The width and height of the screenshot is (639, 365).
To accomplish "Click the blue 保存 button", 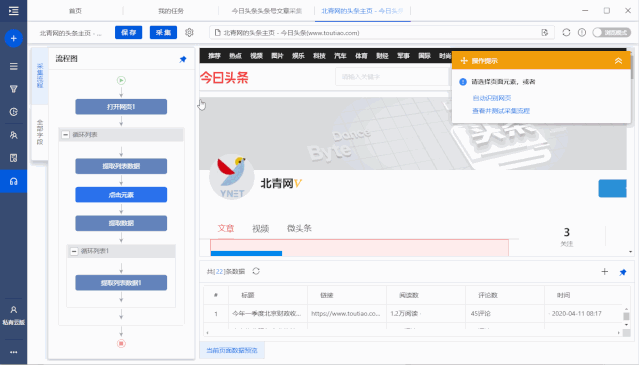I will coord(128,32).
